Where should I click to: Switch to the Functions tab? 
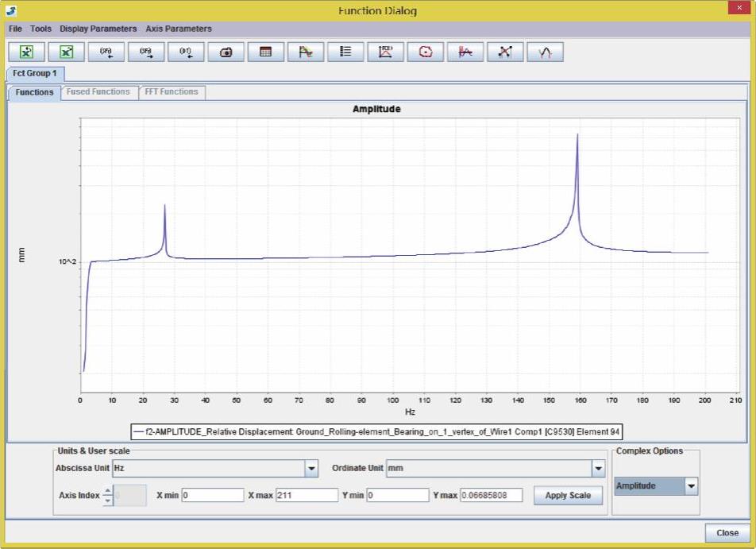tap(34, 92)
